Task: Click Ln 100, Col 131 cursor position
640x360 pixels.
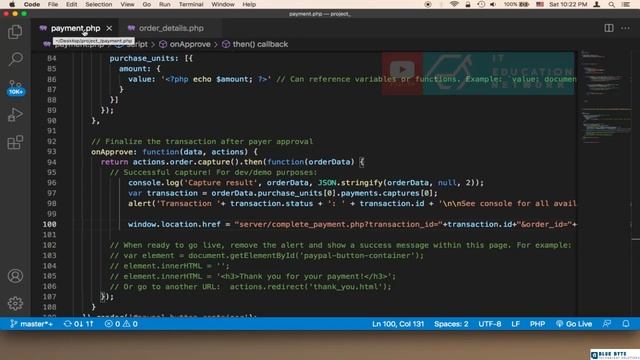Action: coord(398,324)
